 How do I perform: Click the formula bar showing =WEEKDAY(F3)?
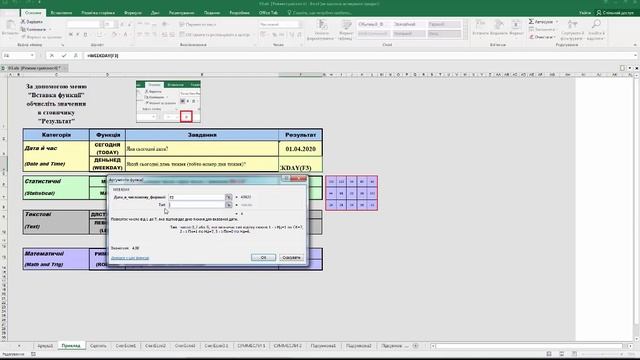(359, 56)
